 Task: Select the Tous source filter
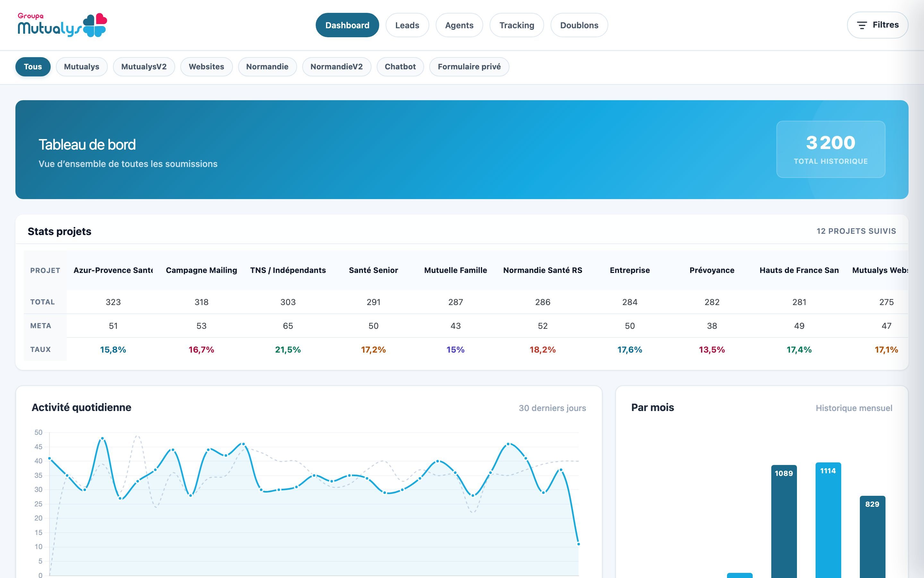pyautogui.click(x=33, y=66)
